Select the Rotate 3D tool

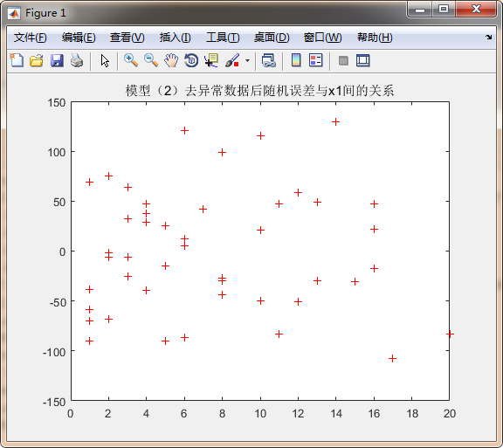coord(191,60)
